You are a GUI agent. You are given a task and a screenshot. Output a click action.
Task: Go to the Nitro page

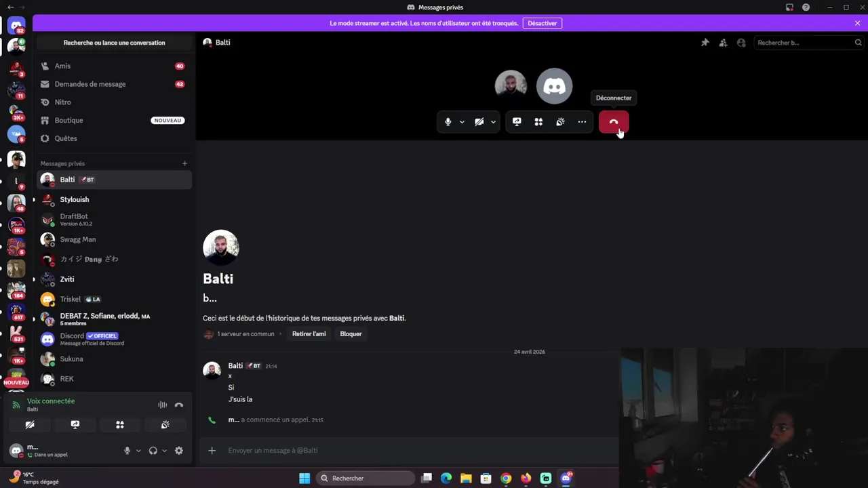[x=114, y=102]
